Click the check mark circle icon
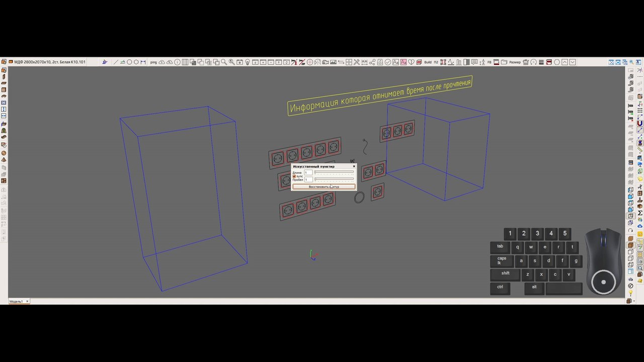The width and height of the screenshot is (644, 362). pos(388,62)
